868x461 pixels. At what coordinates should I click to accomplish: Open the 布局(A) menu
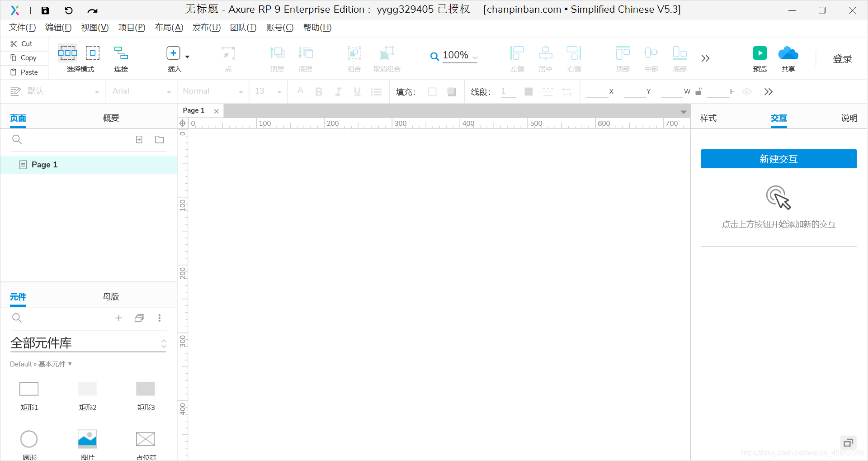(169, 28)
